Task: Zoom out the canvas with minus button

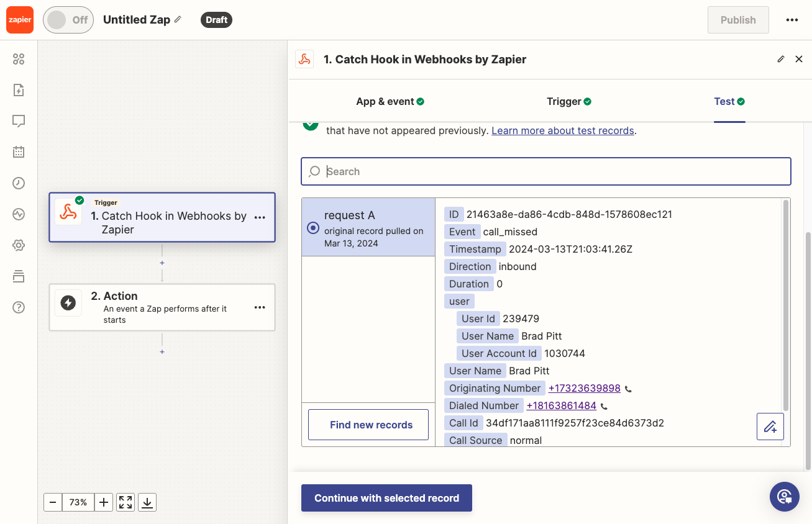Action: (53, 502)
